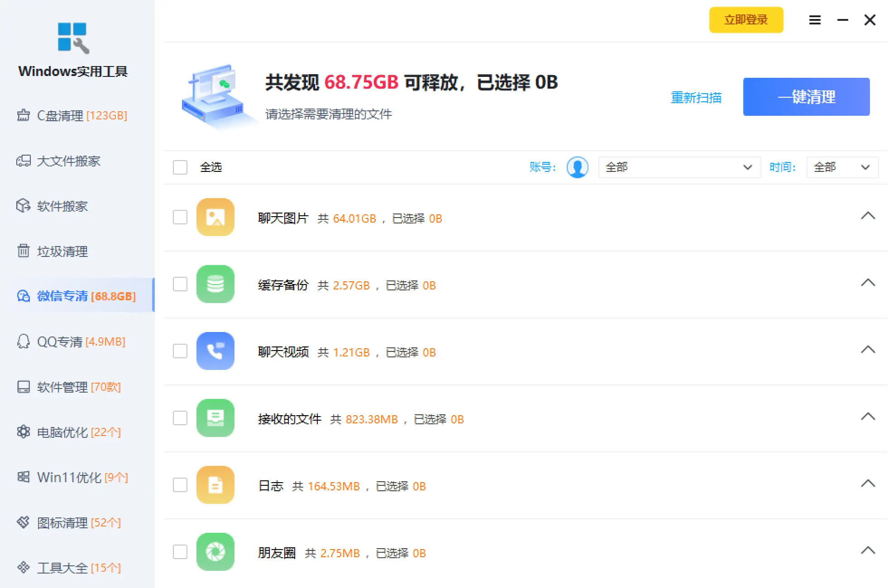The height and width of the screenshot is (588, 889).
Task: Click the yellow 日志 document icon
Action: [x=215, y=485]
